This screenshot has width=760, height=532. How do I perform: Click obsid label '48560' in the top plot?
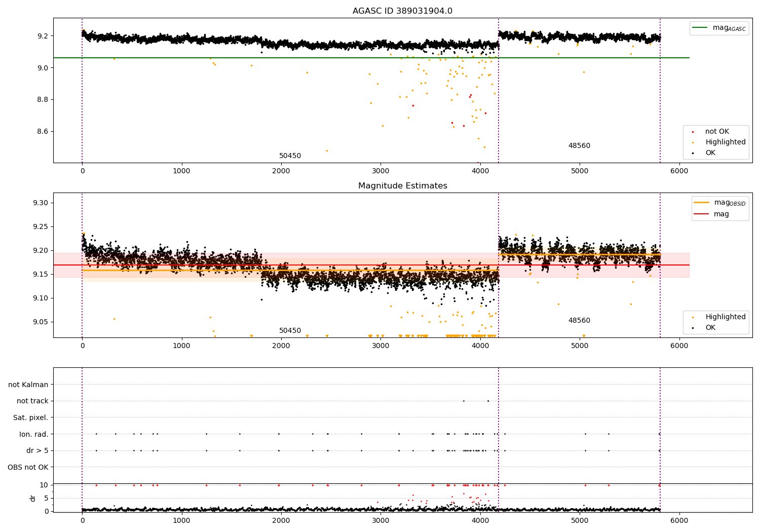pyautogui.click(x=579, y=146)
